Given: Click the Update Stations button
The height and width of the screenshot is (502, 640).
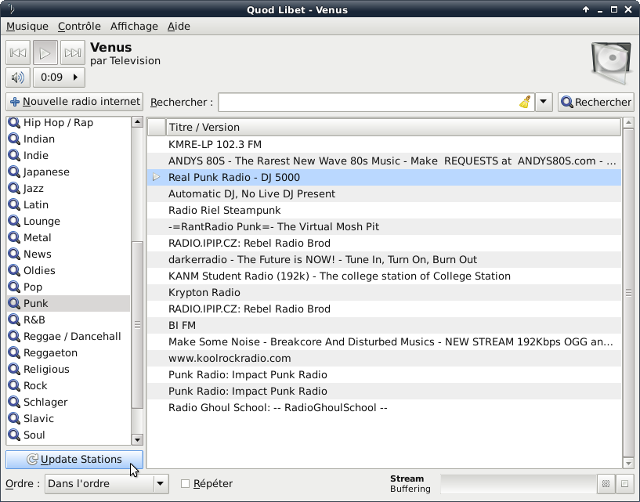Looking at the screenshot, I should tap(74, 459).
